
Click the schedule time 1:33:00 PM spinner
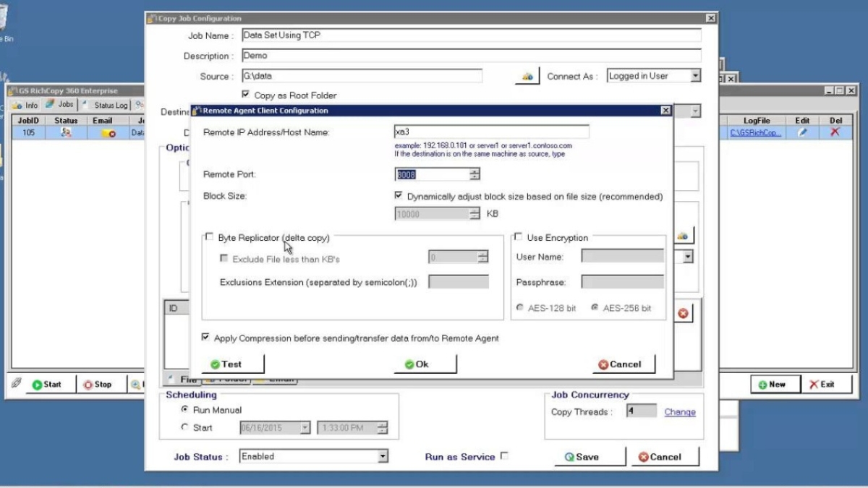click(382, 428)
